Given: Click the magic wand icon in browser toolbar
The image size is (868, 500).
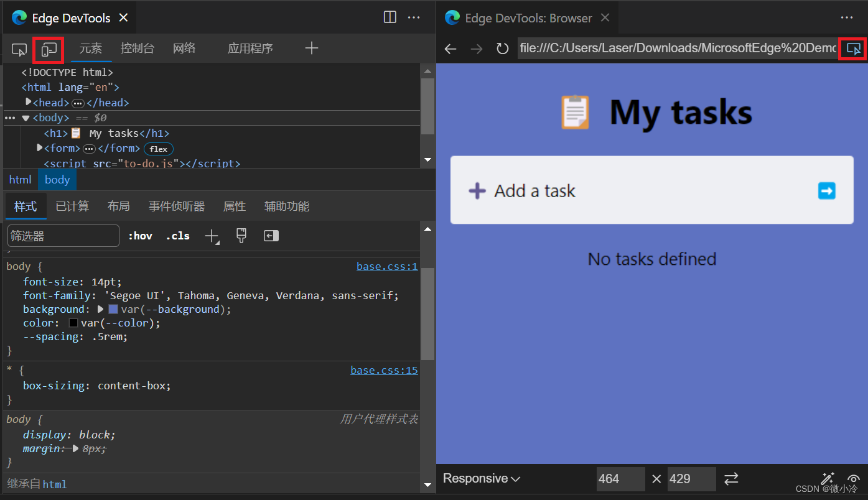Looking at the screenshot, I should click(828, 478).
